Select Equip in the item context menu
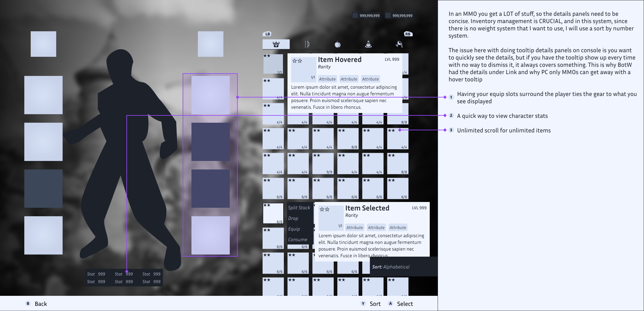Screen dimensions: 644x311 [294, 229]
